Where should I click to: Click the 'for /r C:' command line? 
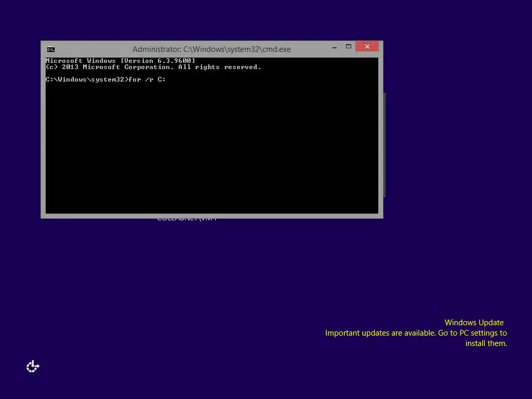coord(105,79)
